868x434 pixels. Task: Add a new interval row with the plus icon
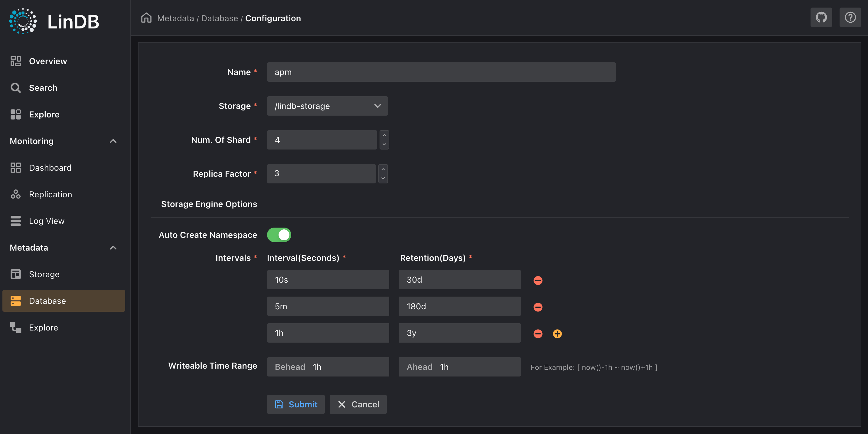coord(557,334)
